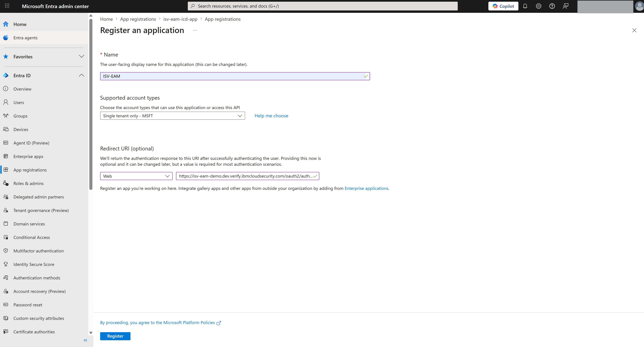Click the Tenant governance icon
The width and height of the screenshot is (644, 347).
click(x=6, y=210)
